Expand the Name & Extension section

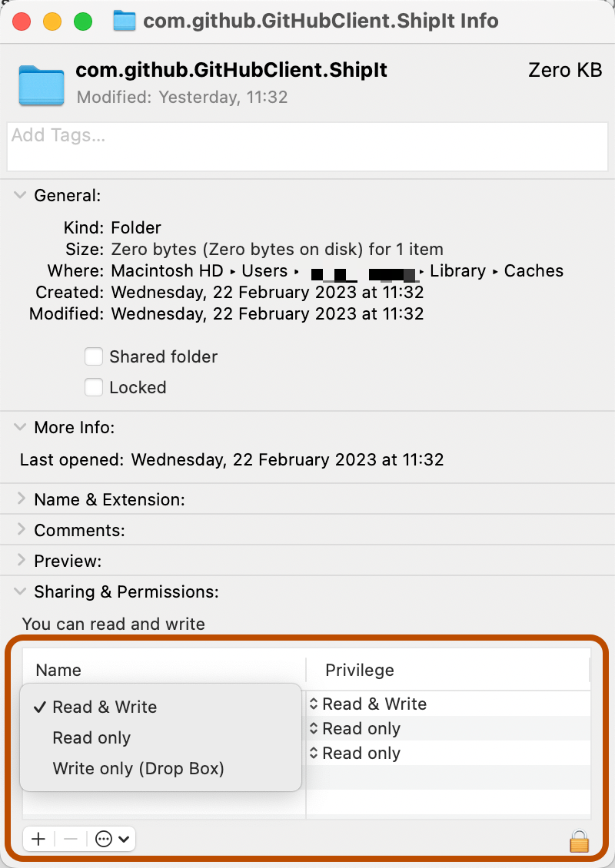click(x=19, y=499)
